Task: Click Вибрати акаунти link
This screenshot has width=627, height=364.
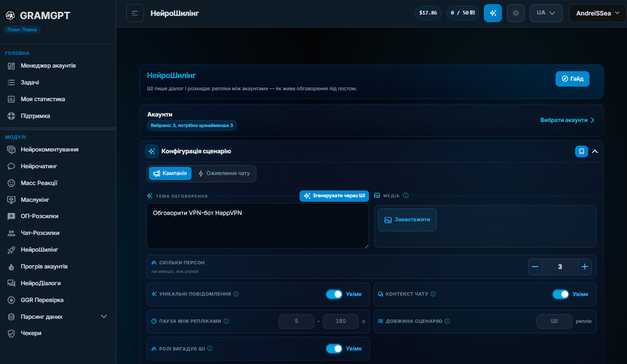Action: 567,120
